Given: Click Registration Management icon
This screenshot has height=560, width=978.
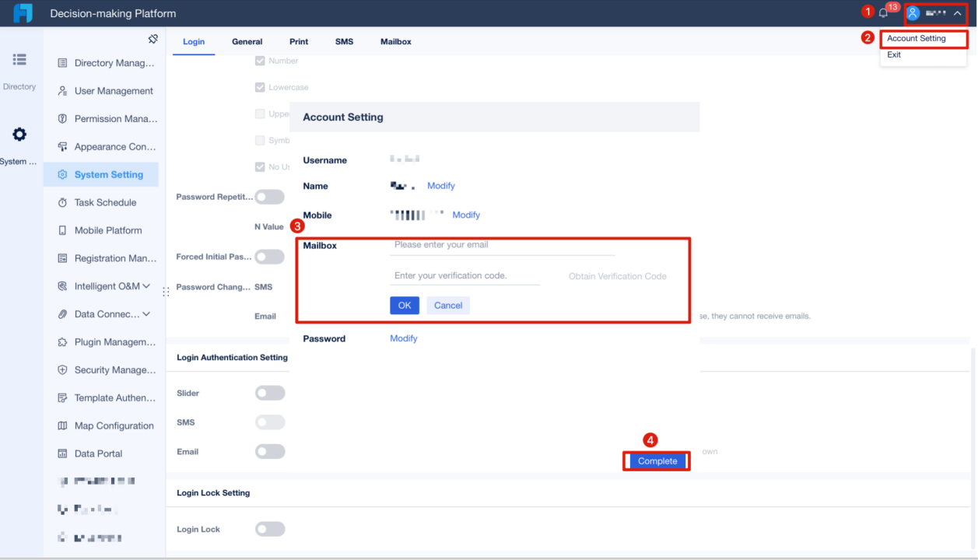Looking at the screenshot, I should pos(62,258).
